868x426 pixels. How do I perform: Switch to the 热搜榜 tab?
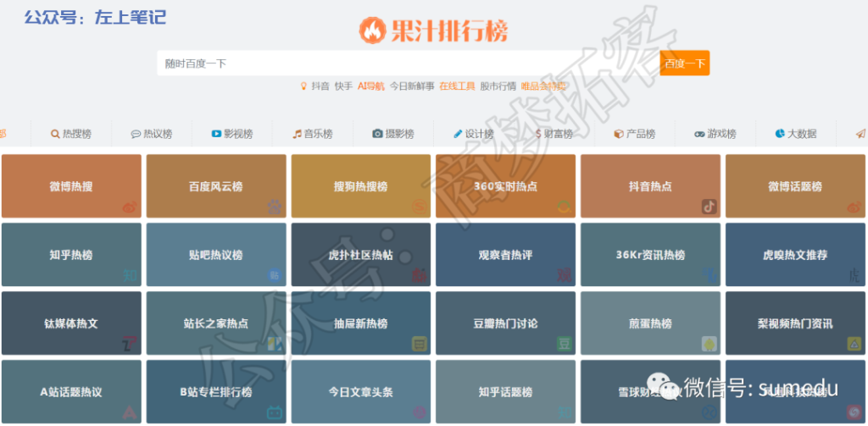[x=71, y=134]
